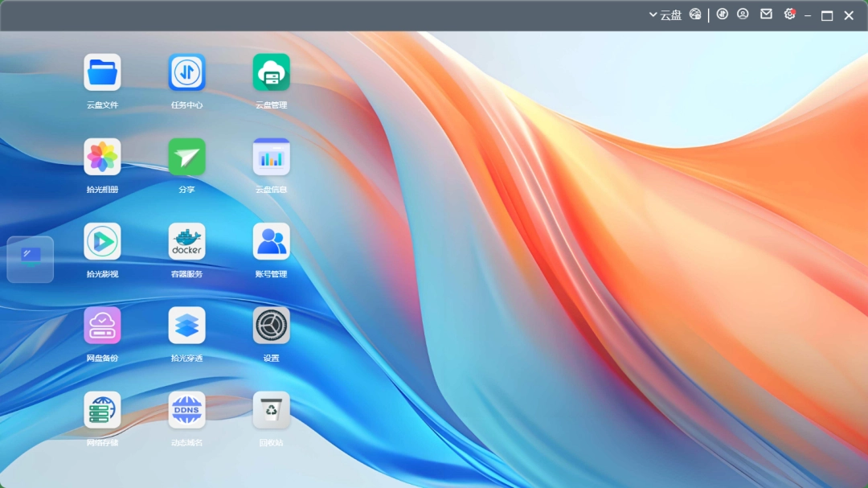Launch the 任务中心 task center

pos(186,72)
